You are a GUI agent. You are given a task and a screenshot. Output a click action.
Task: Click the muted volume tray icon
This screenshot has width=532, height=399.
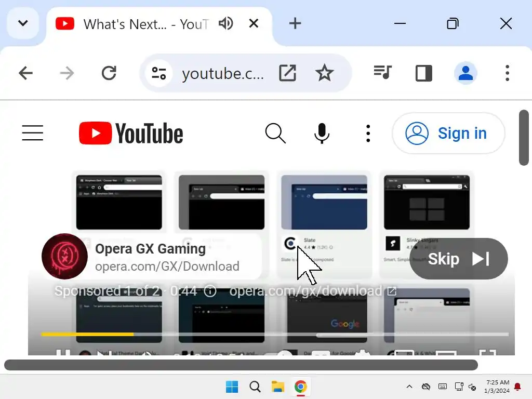pos(472,387)
